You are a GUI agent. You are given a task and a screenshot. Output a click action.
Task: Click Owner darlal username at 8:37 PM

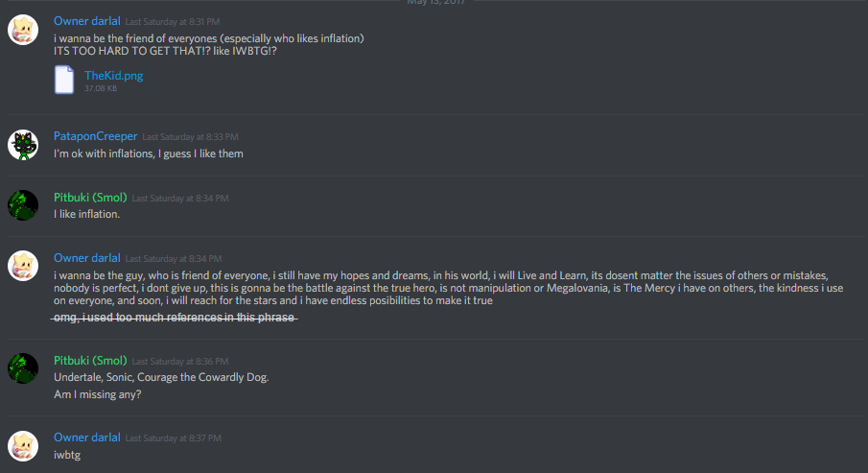coord(87,438)
